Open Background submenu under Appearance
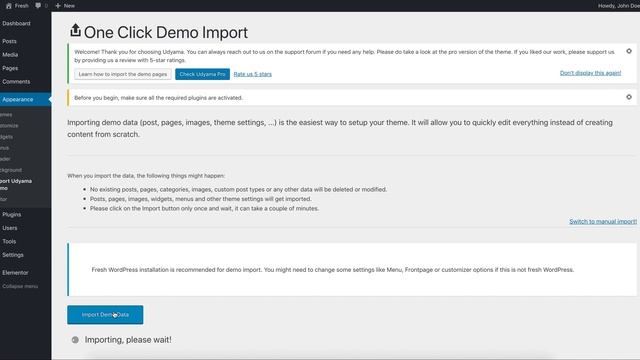The image size is (640, 360). (11, 170)
